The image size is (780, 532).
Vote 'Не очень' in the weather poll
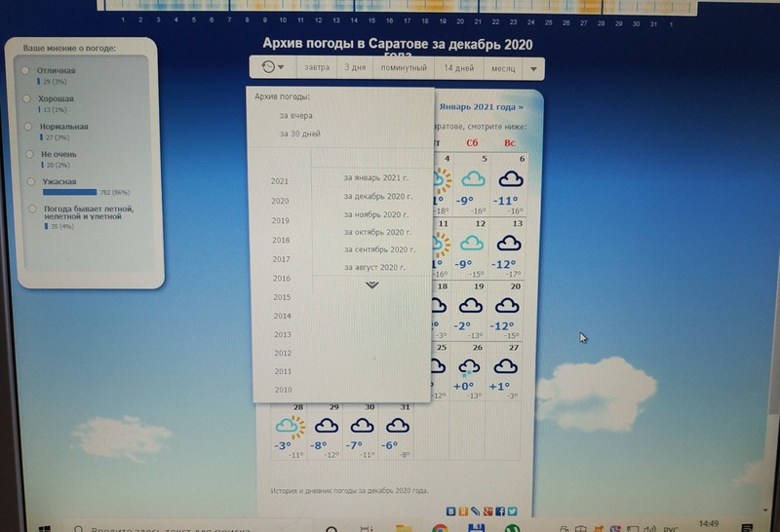tap(30, 154)
